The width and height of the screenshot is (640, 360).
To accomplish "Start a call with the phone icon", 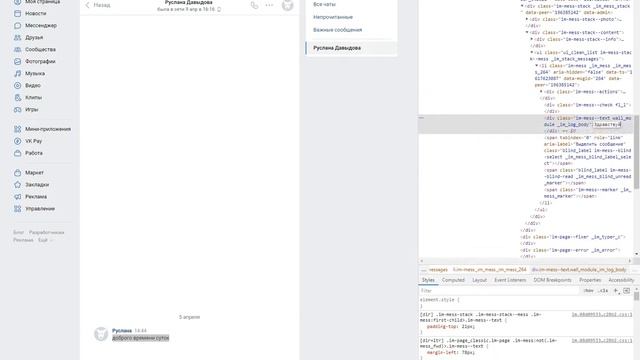I will point(254,5).
